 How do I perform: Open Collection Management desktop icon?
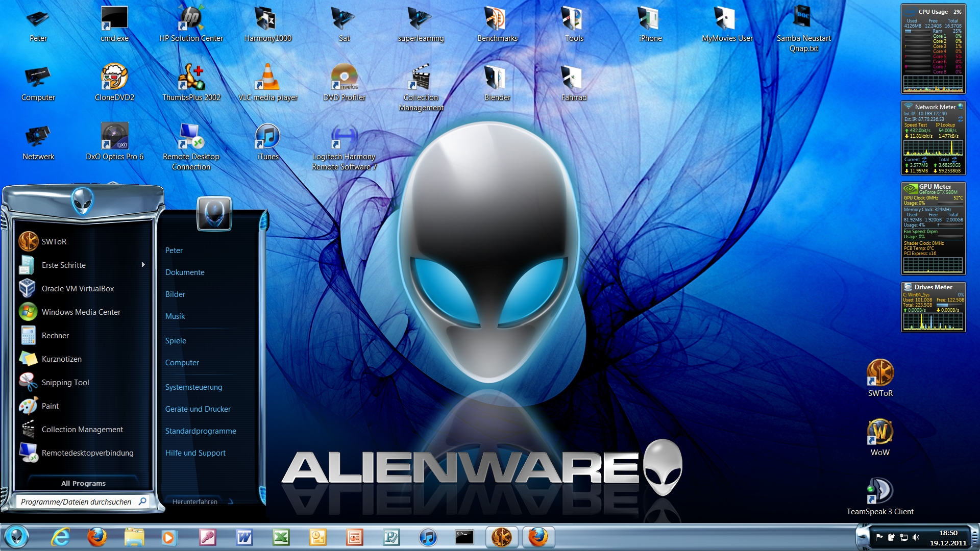point(421,88)
